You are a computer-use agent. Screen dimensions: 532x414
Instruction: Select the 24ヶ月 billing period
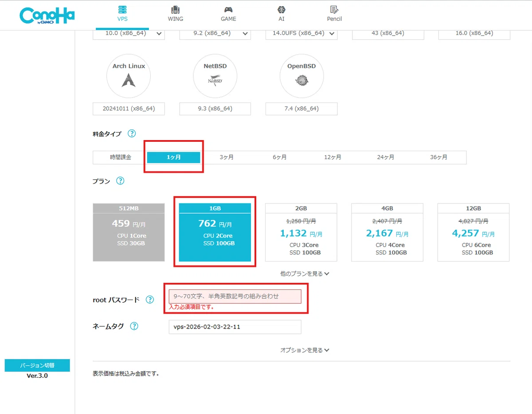pyautogui.click(x=386, y=157)
